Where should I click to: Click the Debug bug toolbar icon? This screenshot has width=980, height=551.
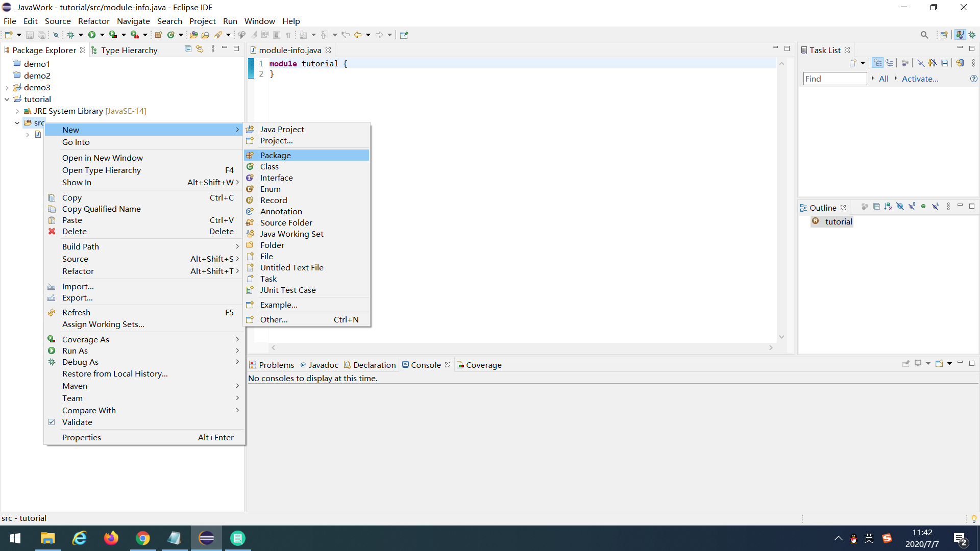71,35
